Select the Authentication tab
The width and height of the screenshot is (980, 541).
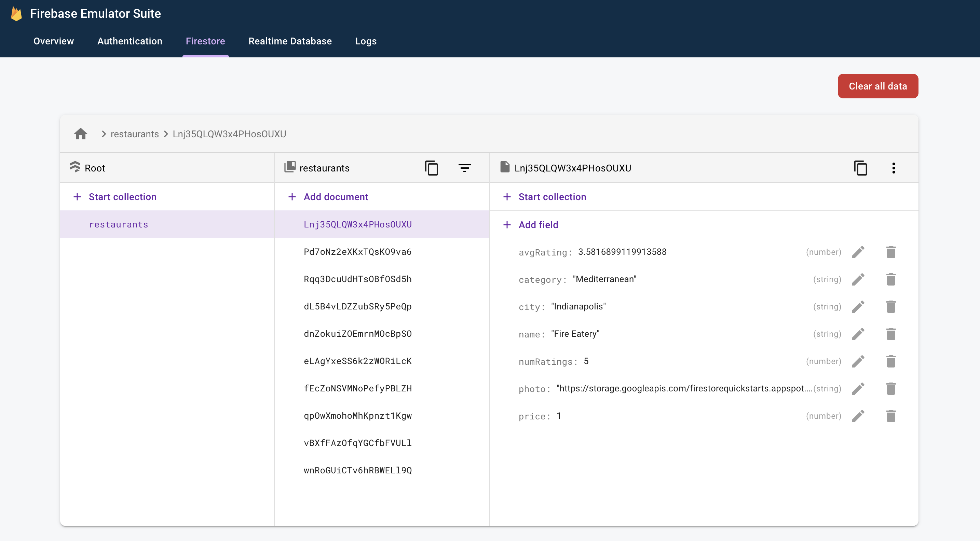tap(129, 41)
